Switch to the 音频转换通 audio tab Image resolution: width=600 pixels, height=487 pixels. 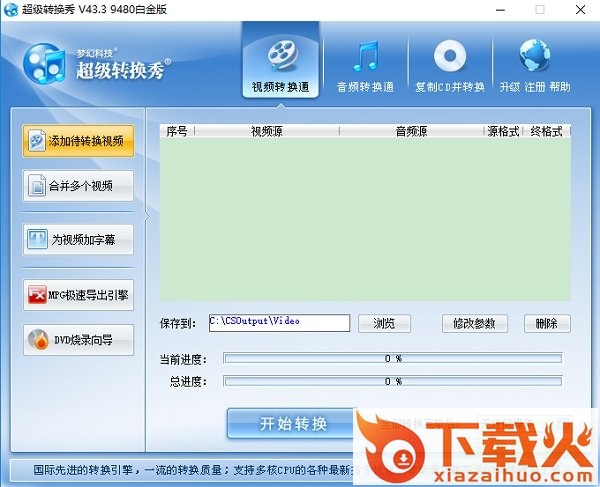365,67
